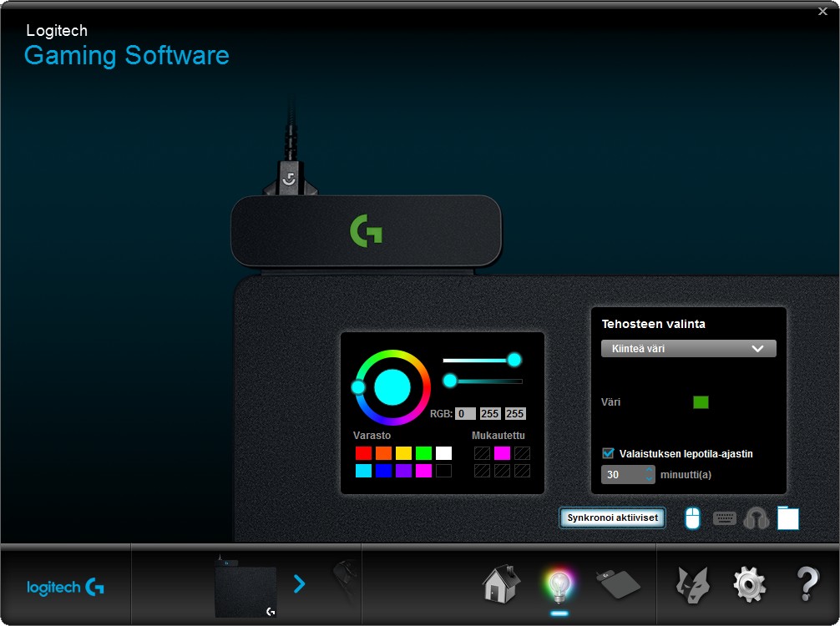Select the keyboard sync device icon
This screenshot has width=840, height=626.
pyautogui.click(x=724, y=518)
